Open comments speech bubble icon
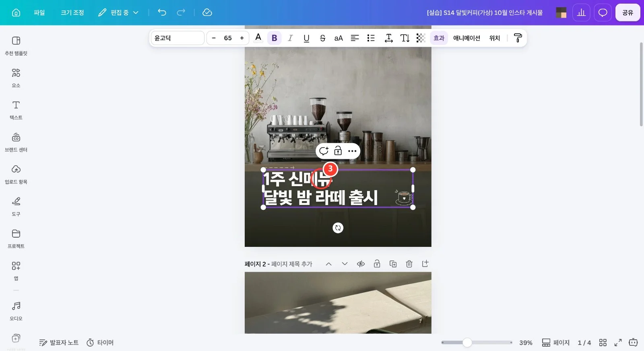 tap(603, 12)
